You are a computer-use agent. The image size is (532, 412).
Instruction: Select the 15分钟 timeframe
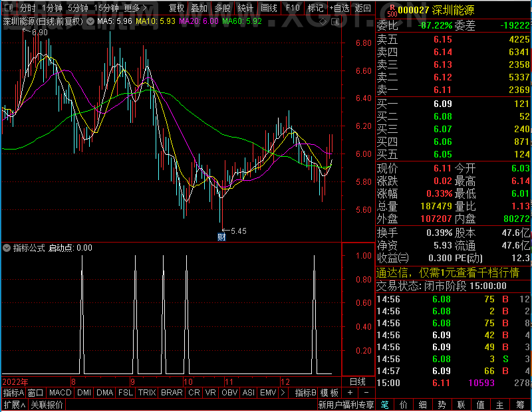pyautogui.click(x=106, y=8)
